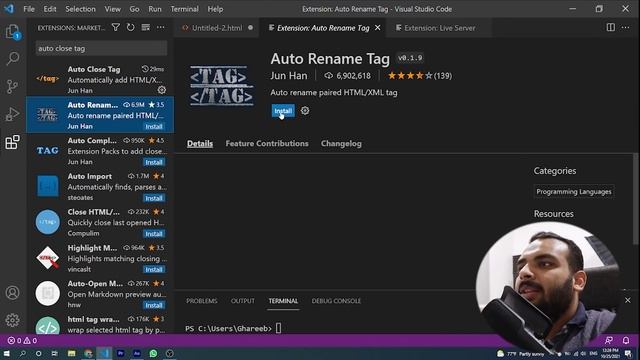Install the Highlight Matching Tag extension
This screenshot has height=360, width=640.
pyautogui.click(x=154, y=269)
